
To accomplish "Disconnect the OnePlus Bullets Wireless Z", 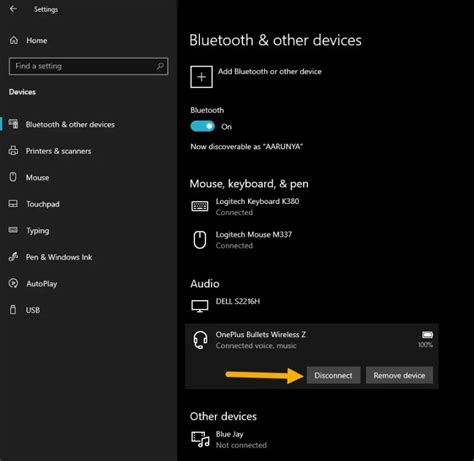I will click(333, 375).
